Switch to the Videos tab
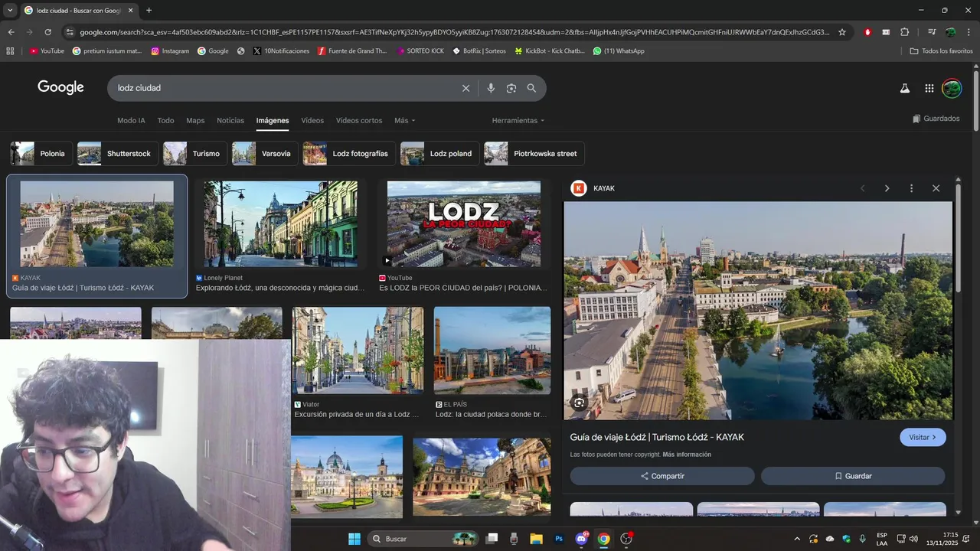This screenshot has height=551, width=980. click(x=312, y=120)
